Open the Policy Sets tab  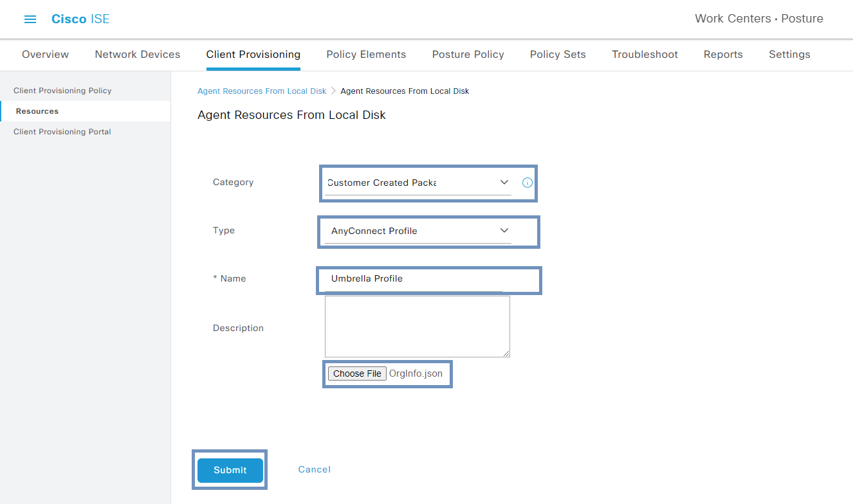point(558,55)
